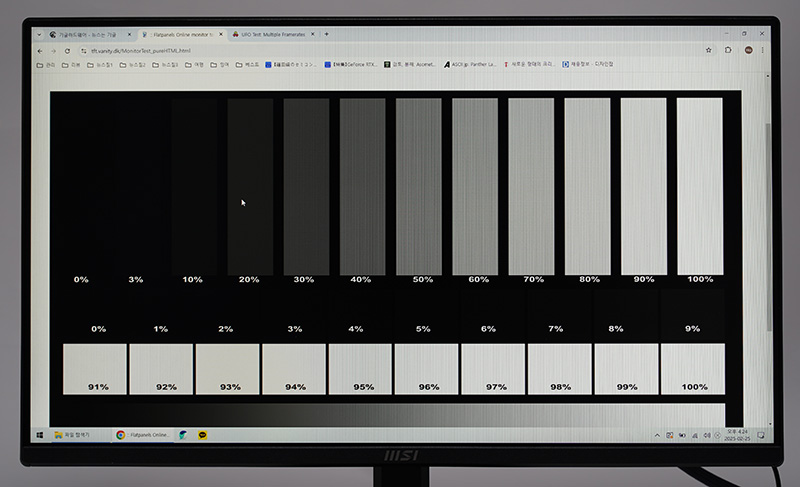
Task: Click the 95% near-white square
Action: [360, 369]
